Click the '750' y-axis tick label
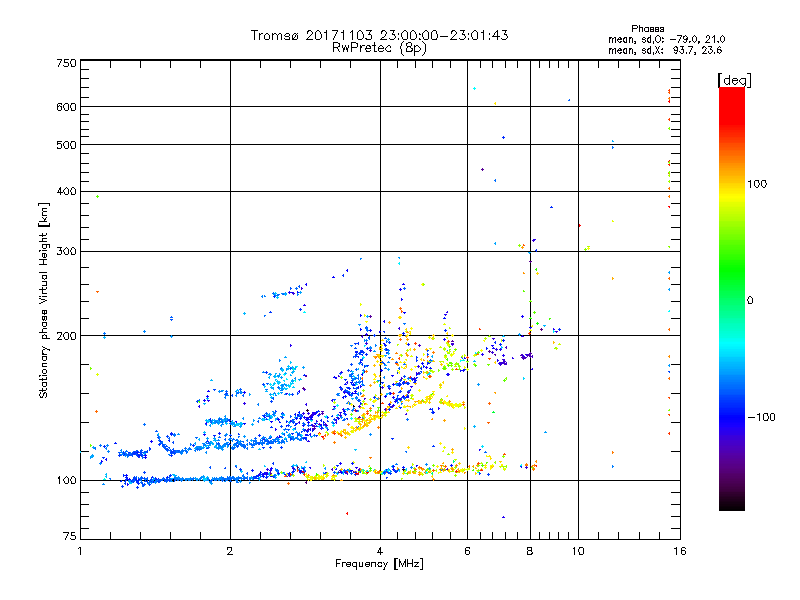The height and width of the screenshot is (600, 800). [x=67, y=63]
